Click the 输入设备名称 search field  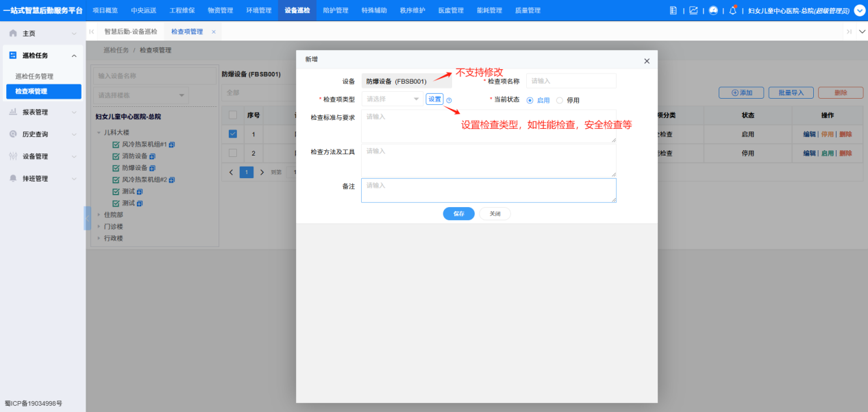154,76
